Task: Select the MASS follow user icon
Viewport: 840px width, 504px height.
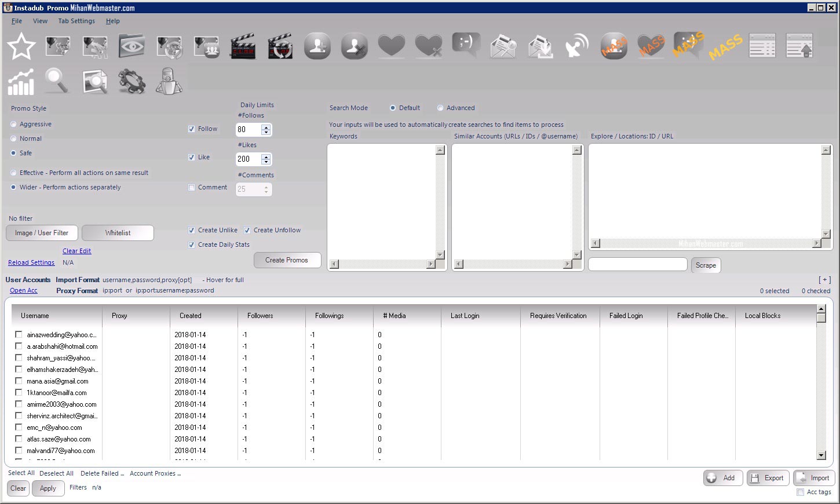Action: coord(614,46)
